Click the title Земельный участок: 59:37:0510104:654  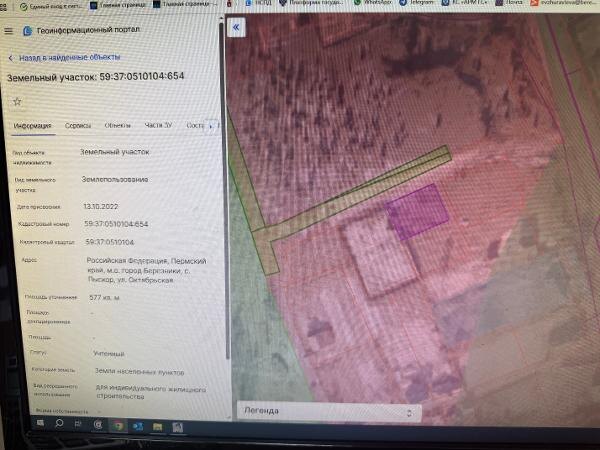point(96,77)
